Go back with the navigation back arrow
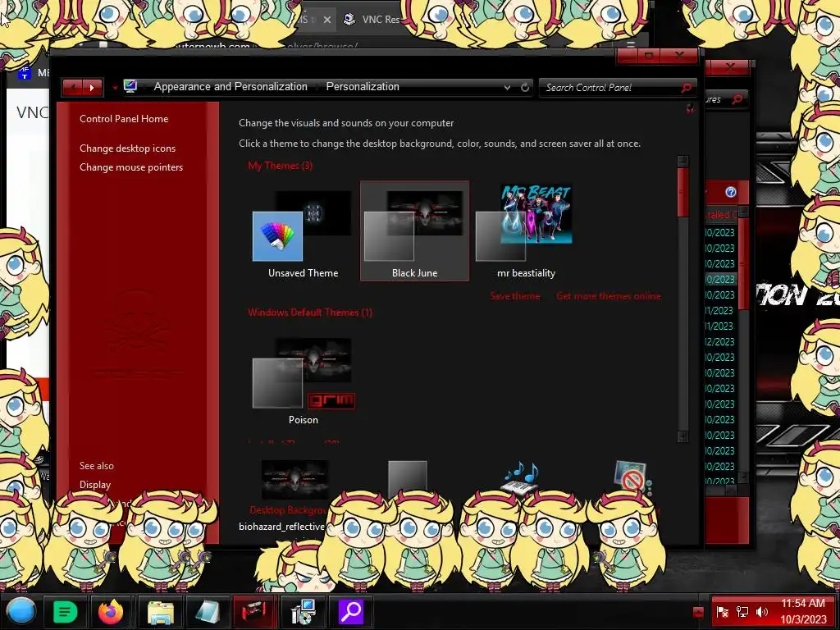The width and height of the screenshot is (840, 630). coord(72,87)
